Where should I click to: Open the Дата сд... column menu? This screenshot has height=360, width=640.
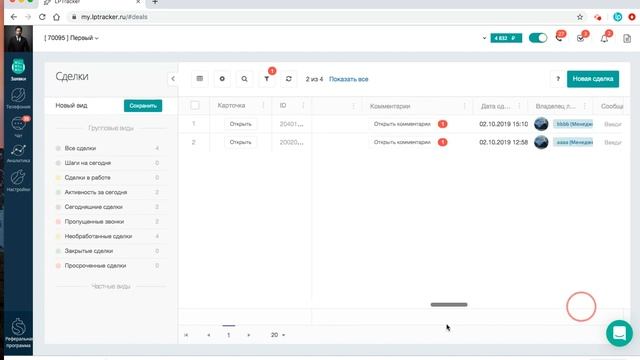tap(519, 106)
